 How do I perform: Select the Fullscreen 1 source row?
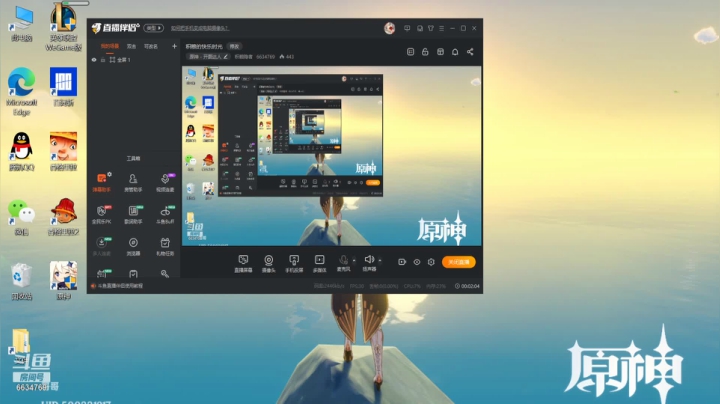point(134,60)
